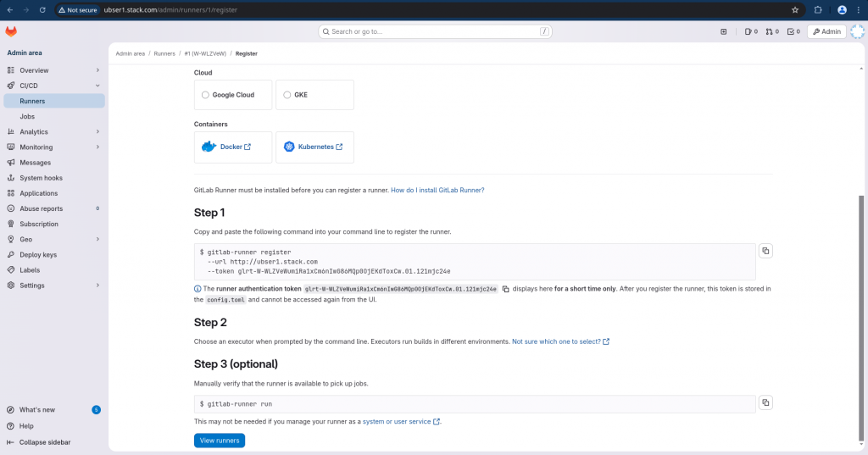Open Jobs in the sidebar
The height and width of the screenshot is (455, 868).
[x=27, y=116]
